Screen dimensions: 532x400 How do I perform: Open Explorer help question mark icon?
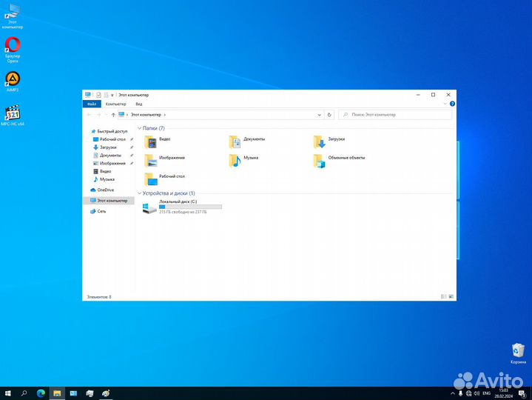[x=452, y=104]
